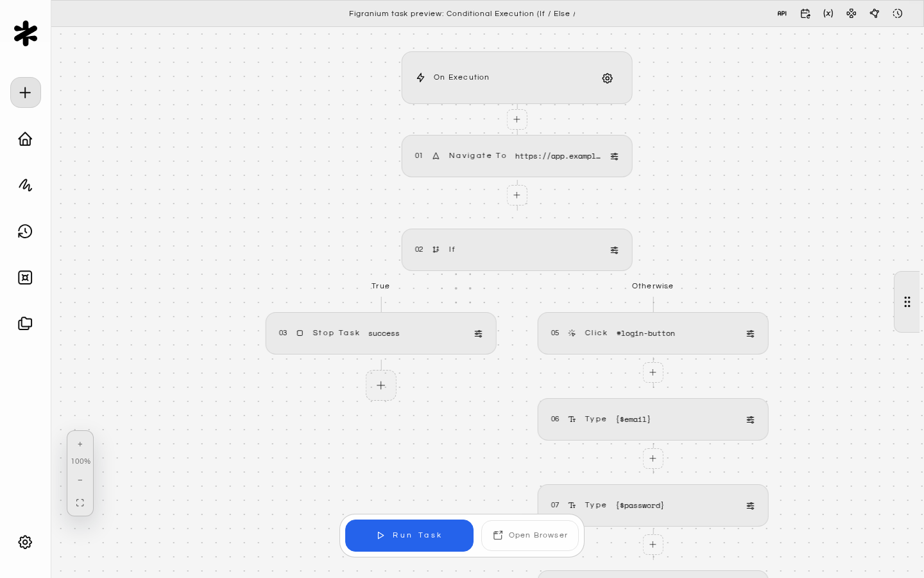Click the Navigate To URL value
Screen dimensions: 924x578
click(558, 156)
